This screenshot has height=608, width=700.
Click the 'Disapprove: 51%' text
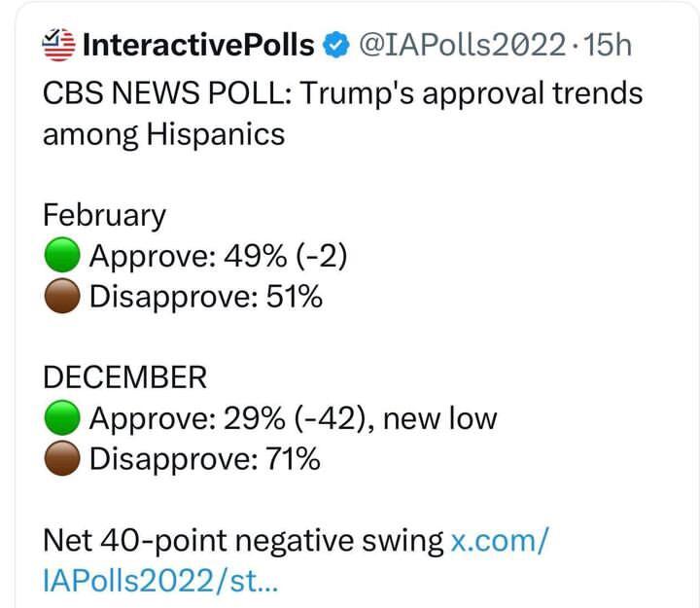205,297
